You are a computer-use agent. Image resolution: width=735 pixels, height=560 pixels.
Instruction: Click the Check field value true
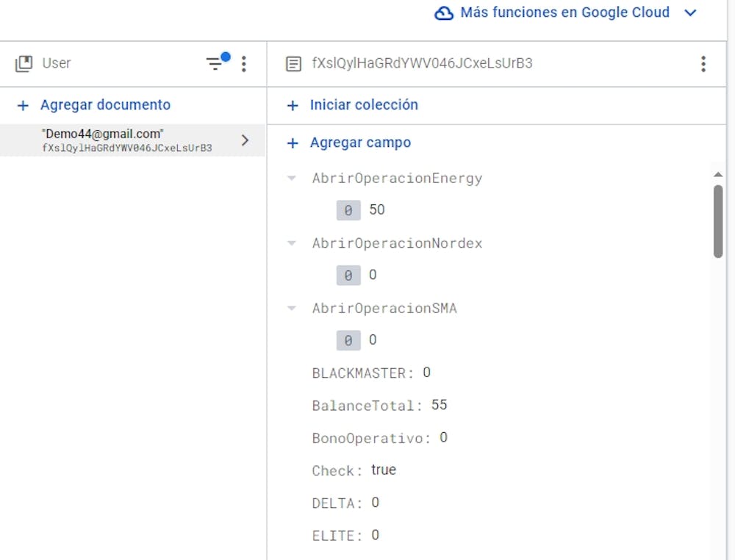coord(384,470)
